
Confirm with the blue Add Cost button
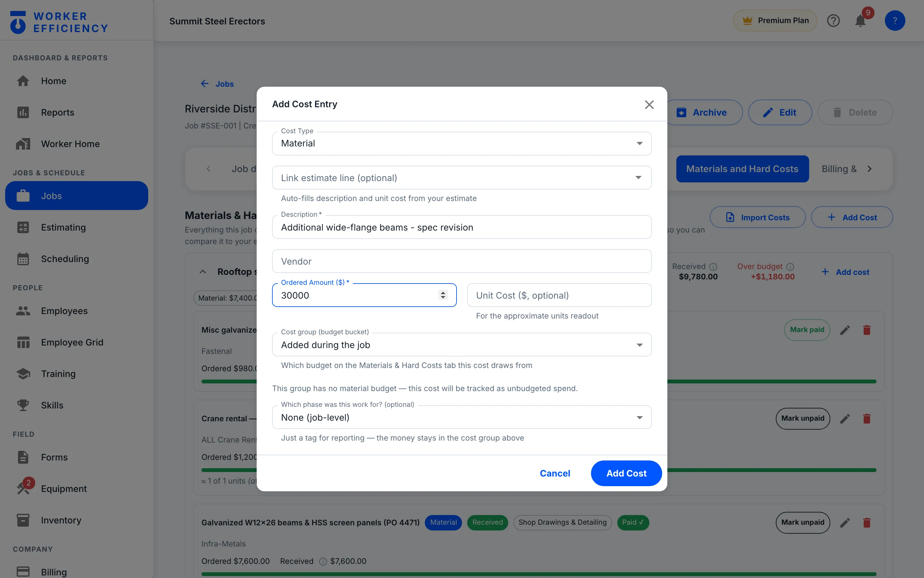coord(626,473)
